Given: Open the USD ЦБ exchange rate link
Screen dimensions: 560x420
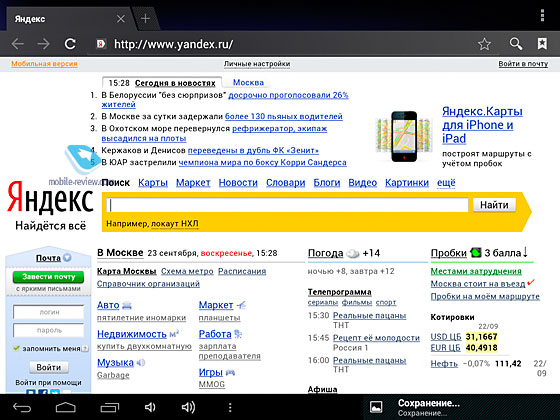Looking at the screenshot, I should point(446,337).
